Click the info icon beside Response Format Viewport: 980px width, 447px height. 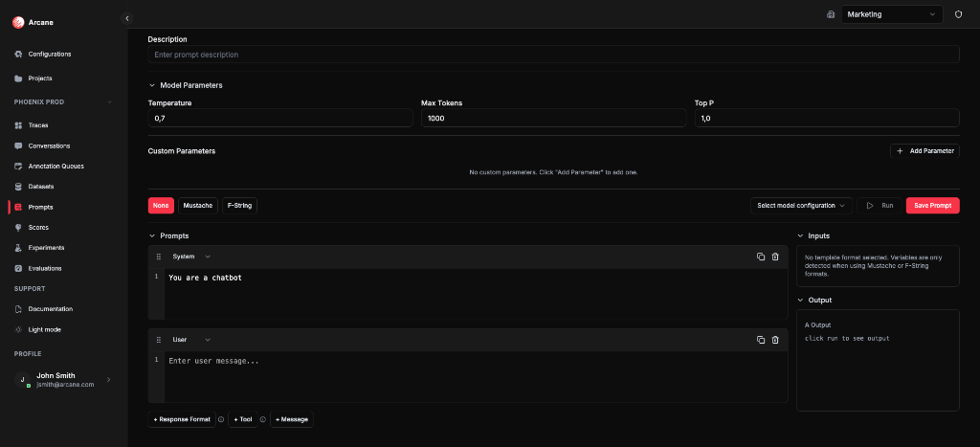(221, 419)
